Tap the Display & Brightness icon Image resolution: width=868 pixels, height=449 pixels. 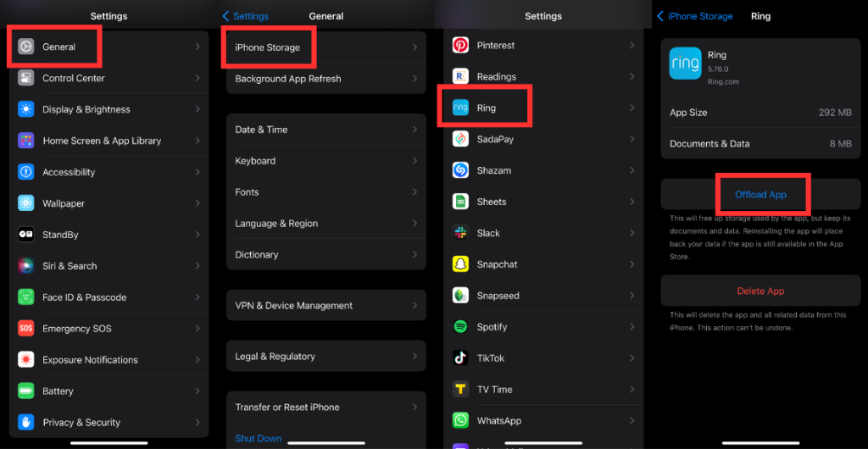point(26,109)
